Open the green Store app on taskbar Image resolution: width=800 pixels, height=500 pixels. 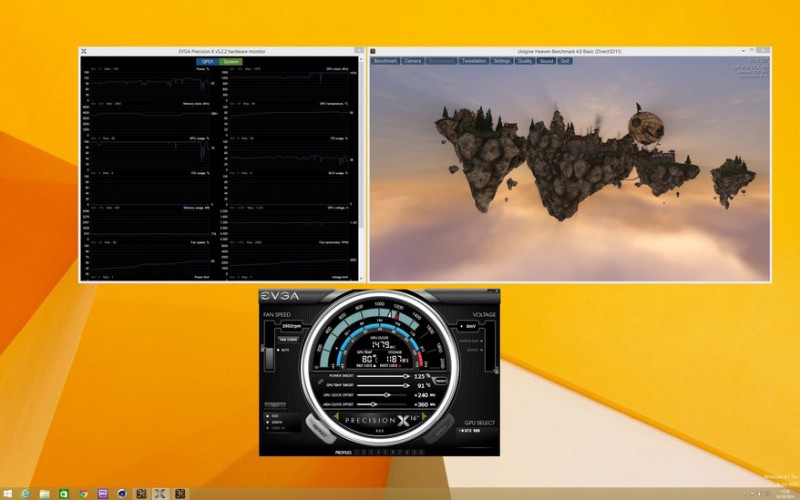pos(64,494)
